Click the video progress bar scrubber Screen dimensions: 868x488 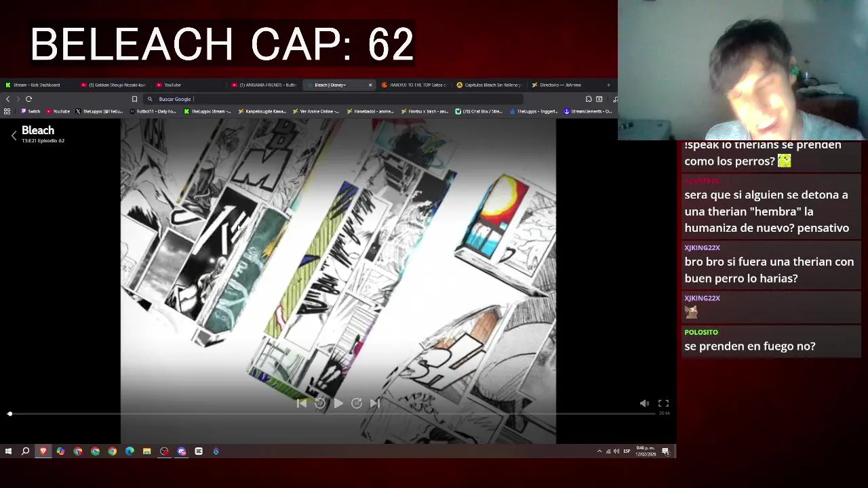coord(9,413)
